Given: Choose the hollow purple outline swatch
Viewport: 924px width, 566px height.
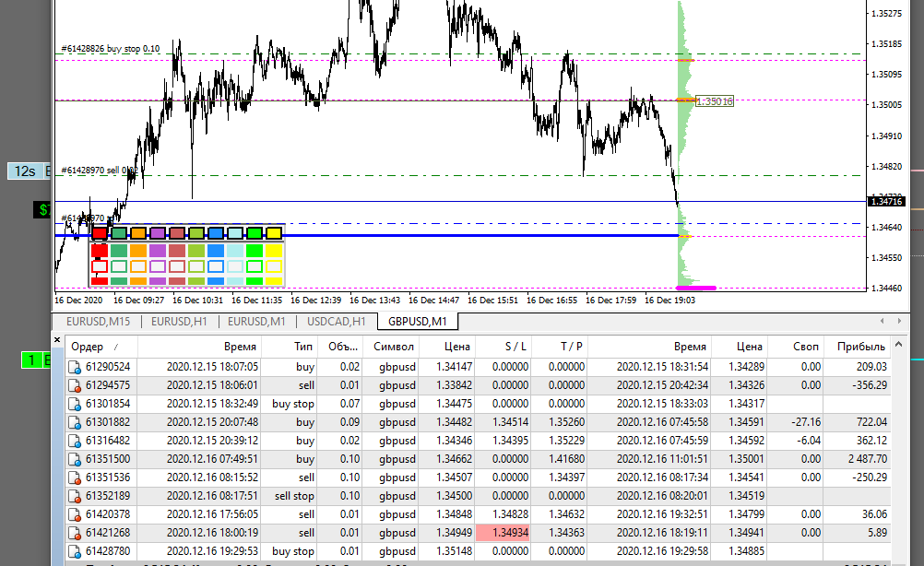Looking at the screenshot, I should click(x=158, y=266).
